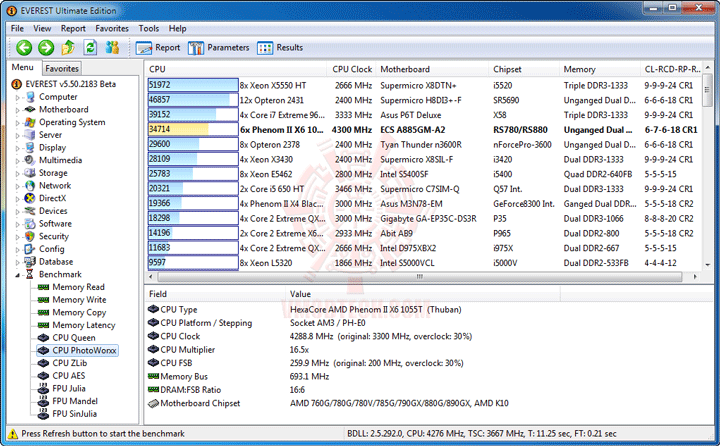Expand the Computer tree node

coord(17,97)
